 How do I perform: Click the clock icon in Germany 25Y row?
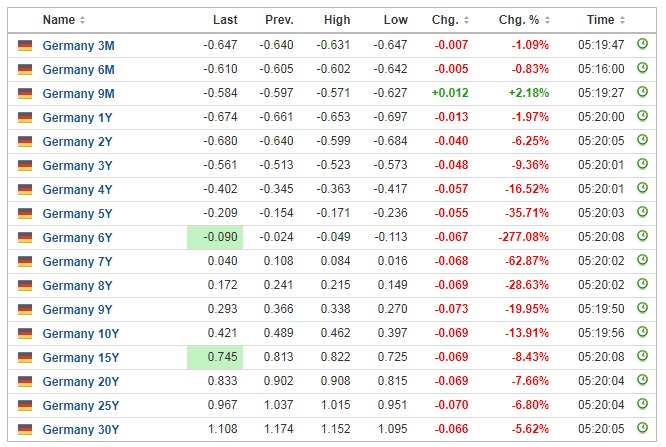642,404
